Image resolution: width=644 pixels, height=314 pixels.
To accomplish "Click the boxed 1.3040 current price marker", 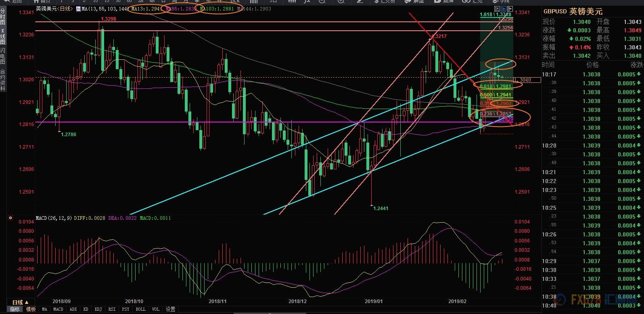I will [527, 80].
